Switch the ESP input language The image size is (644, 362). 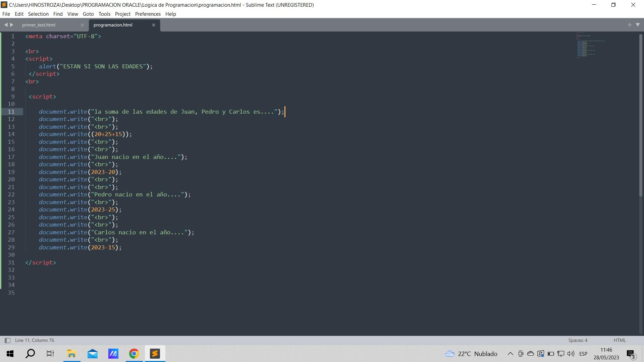pyautogui.click(x=583, y=354)
